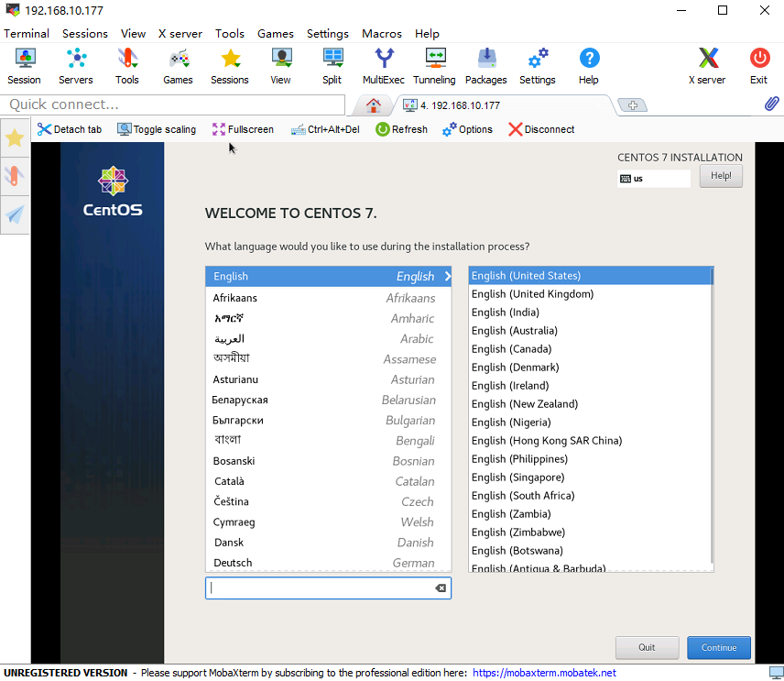Choose English (South Africa) locale
Screen dimensions: 784x681
589,495
